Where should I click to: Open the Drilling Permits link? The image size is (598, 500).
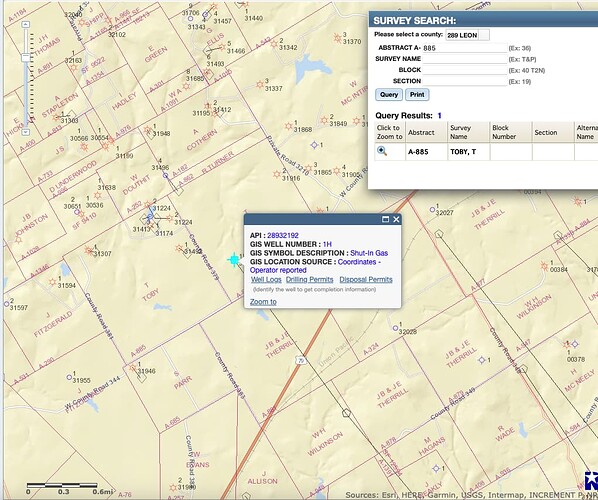(x=310, y=280)
